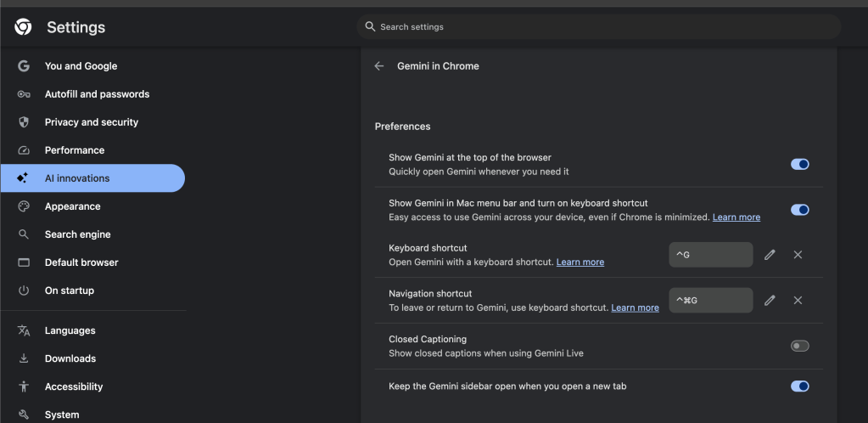Viewport: 868px width, 423px height.
Task: Open Learn more link under Keyboard shortcut
Action: point(580,262)
